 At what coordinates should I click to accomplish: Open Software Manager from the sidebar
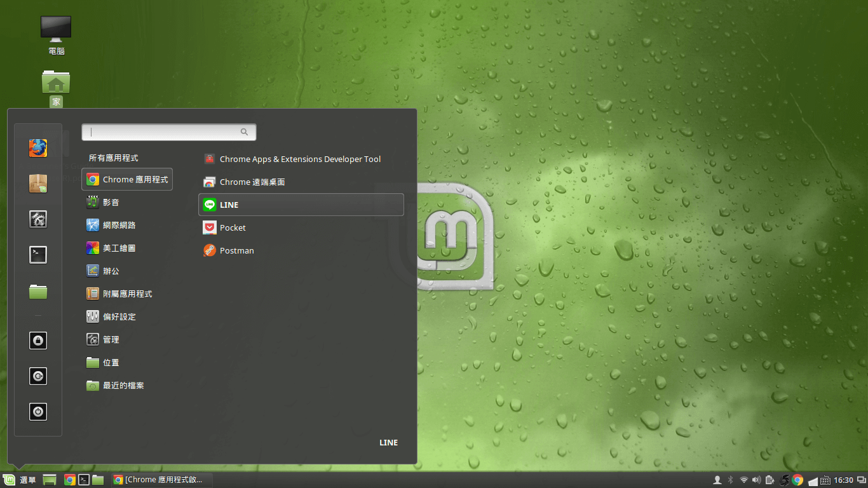pyautogui.click(x=38, y=183)
